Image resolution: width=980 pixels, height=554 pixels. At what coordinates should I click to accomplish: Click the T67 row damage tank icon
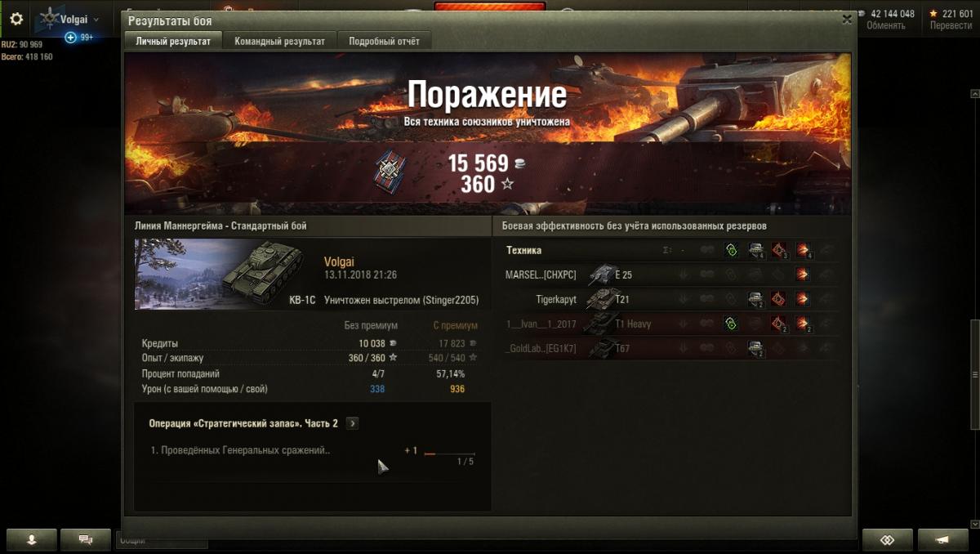coord(756,348)
